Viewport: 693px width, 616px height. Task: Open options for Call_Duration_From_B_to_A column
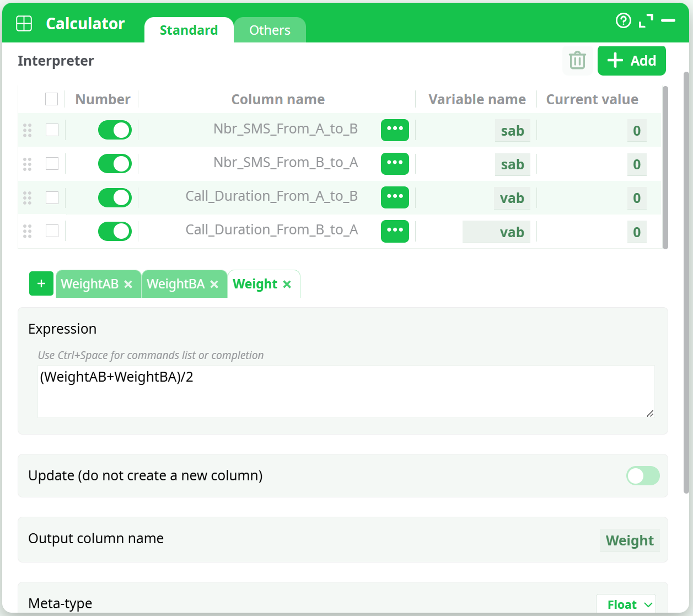click(395, 231)
